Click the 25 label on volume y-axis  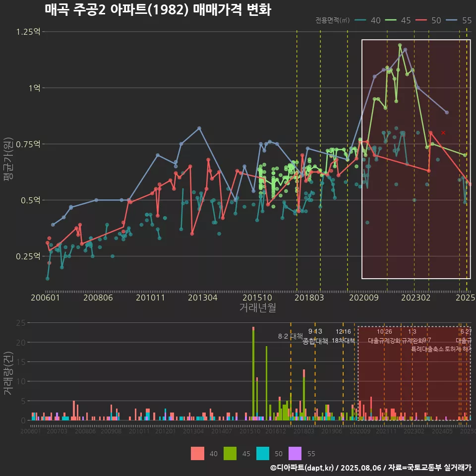point(21,323)
